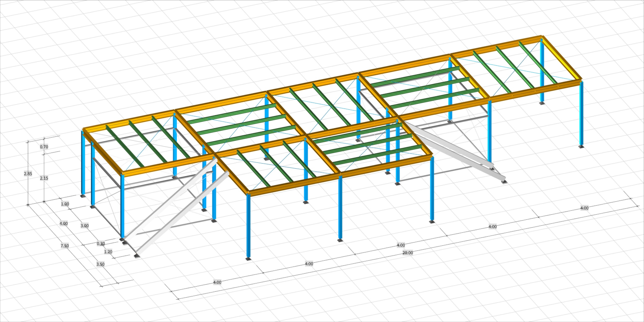Image resolution: width=644 pixels, height=322 pixels.
Task: Select the base plate under the rightmost column
Action: 581,147
